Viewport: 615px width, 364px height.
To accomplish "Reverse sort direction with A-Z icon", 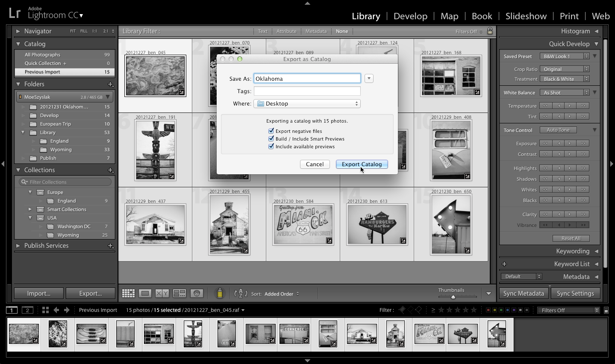I will [241, 294].
